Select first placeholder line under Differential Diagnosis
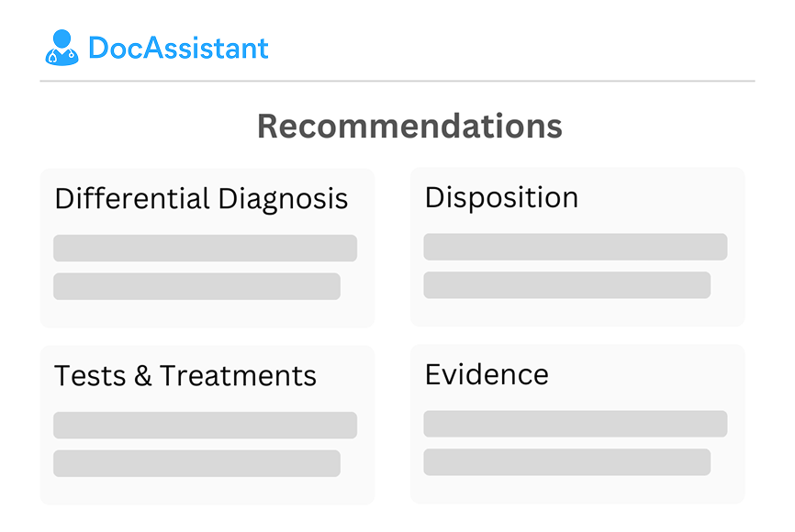This screenshot has width=795, height=532. point(206,248)
